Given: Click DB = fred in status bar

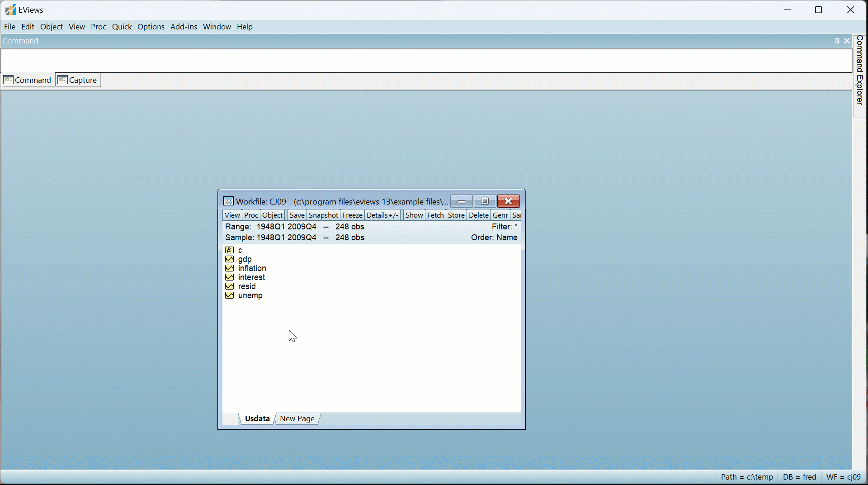Looking at the screenshot, I should [799, 477].
